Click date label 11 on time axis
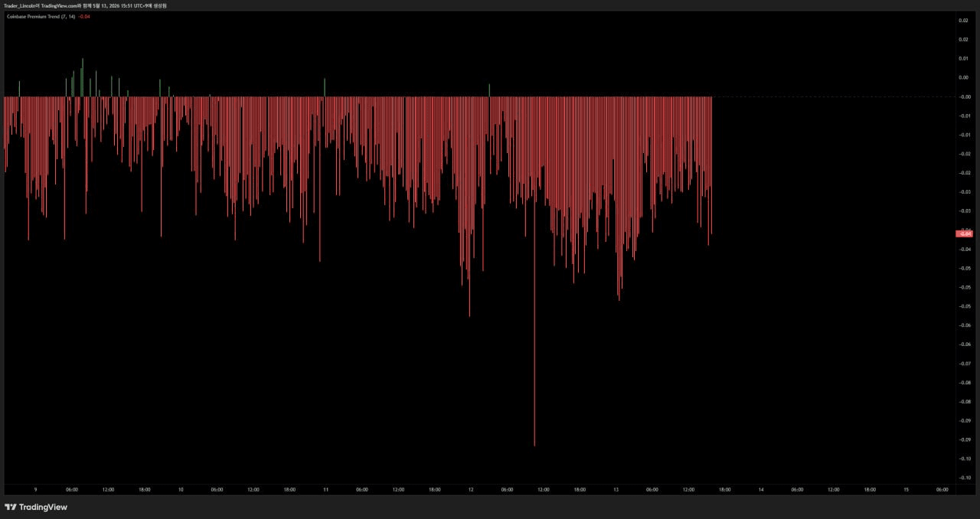 [x=325, y=489]
